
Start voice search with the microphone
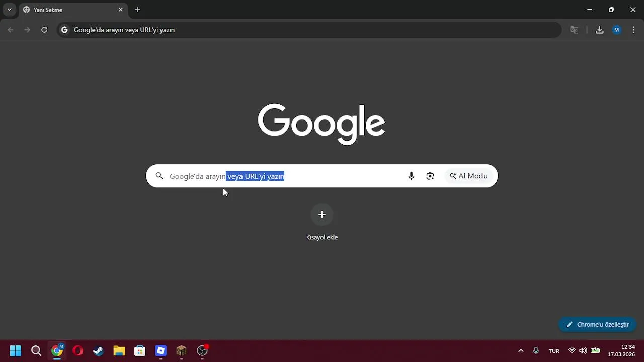click(411, 176)
